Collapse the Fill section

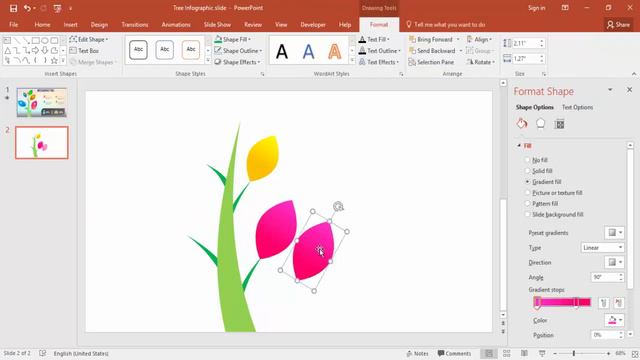tap(519, 146)
